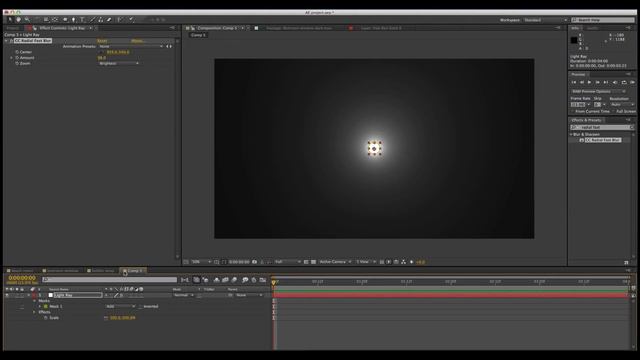This screenshot has height=360, width=640.
Task: Open the Mask 1 mode dropdown set to Add
Action: 120,307
